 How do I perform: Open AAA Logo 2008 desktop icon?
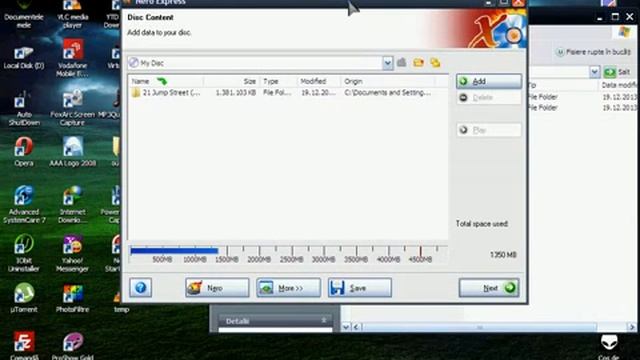point(72,152)
